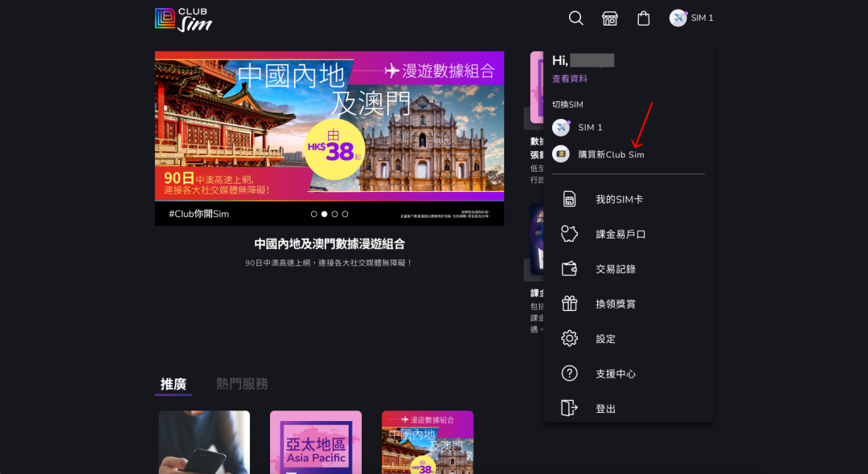Click the airplane avatar next to SIM 1
Viewport: 868px width, 474px height.
(561, 126)
